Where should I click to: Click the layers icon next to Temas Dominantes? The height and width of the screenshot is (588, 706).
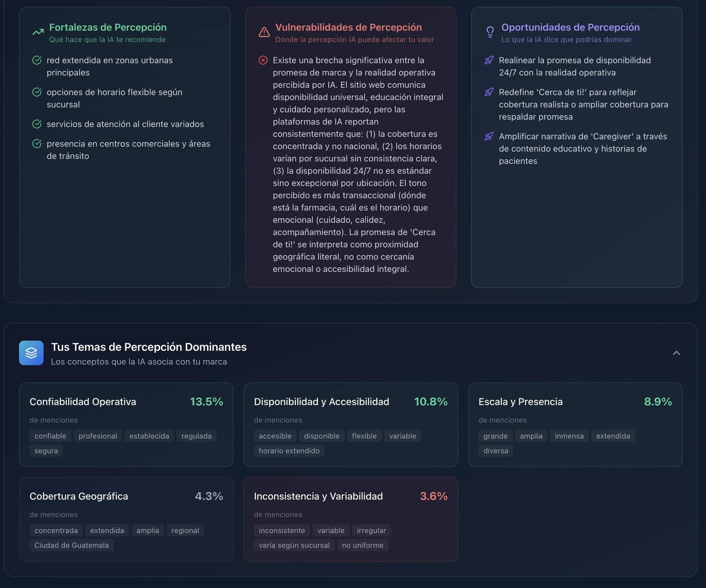tap(31, 353)
